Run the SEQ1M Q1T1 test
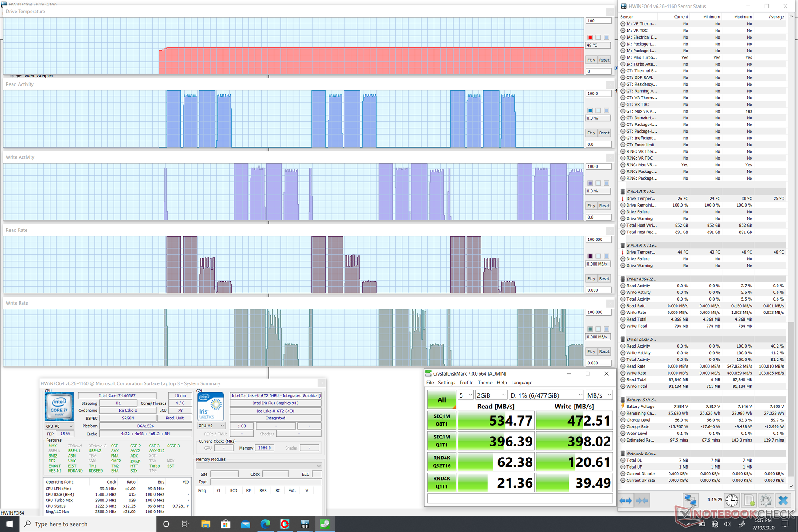The height and width of the screenshot is (532, 798). pos(442,441)
